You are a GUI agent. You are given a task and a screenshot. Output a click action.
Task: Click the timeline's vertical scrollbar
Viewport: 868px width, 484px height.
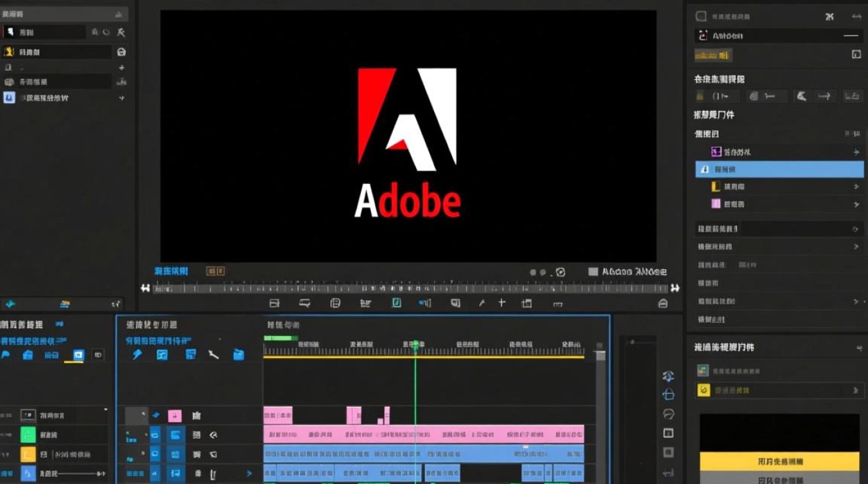click(x=600, y=416)
